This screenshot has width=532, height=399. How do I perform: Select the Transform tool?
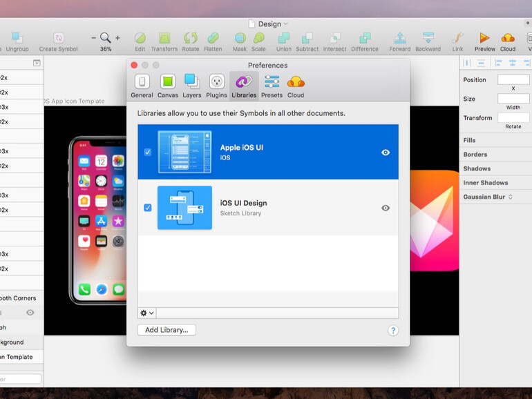tap(164, 38)
